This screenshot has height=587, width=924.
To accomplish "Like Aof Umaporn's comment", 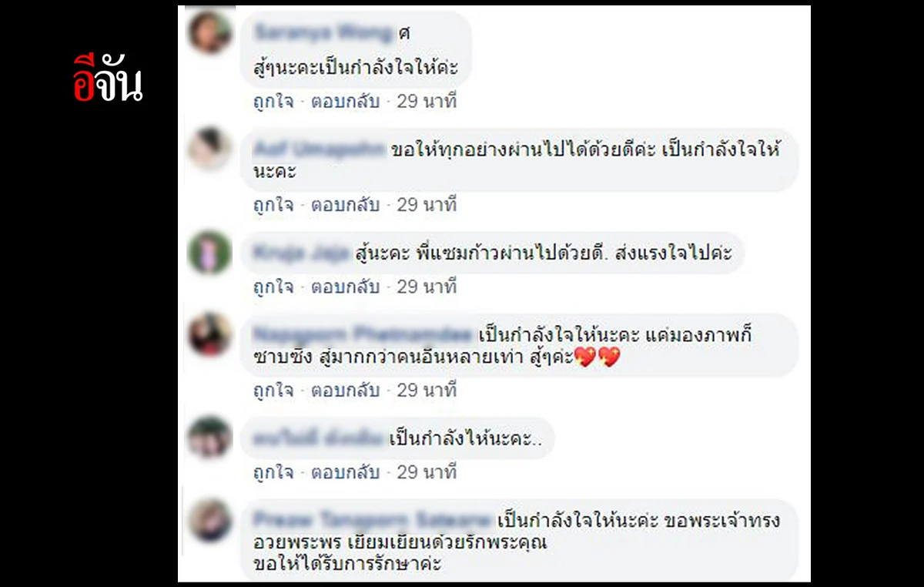I will click(273, 205).
